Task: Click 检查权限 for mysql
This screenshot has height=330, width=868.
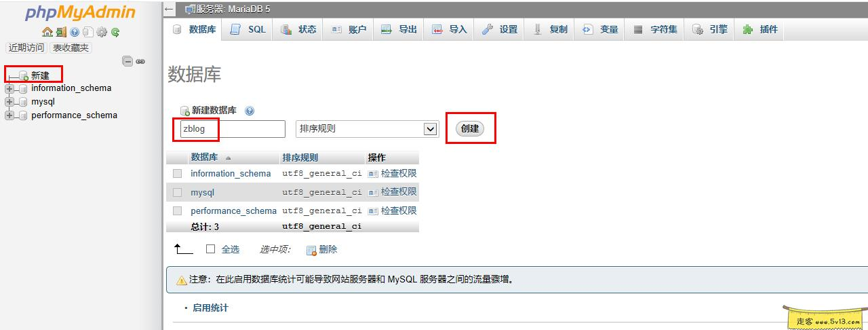Action: (x=393, y=192)
